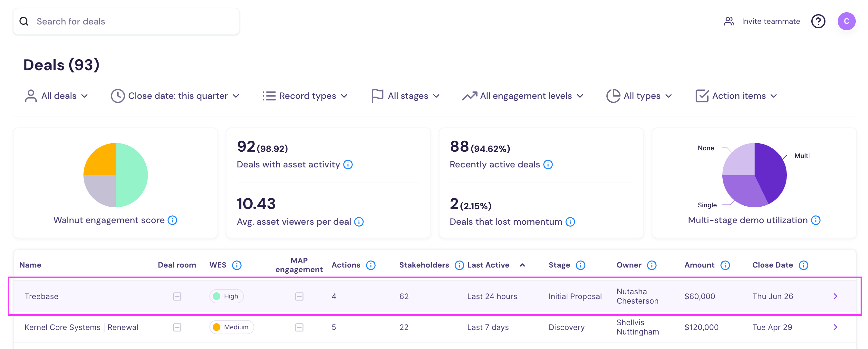
Task: Sort by Last Active column header
Action: pyautogui.click(x=488, y=265)
